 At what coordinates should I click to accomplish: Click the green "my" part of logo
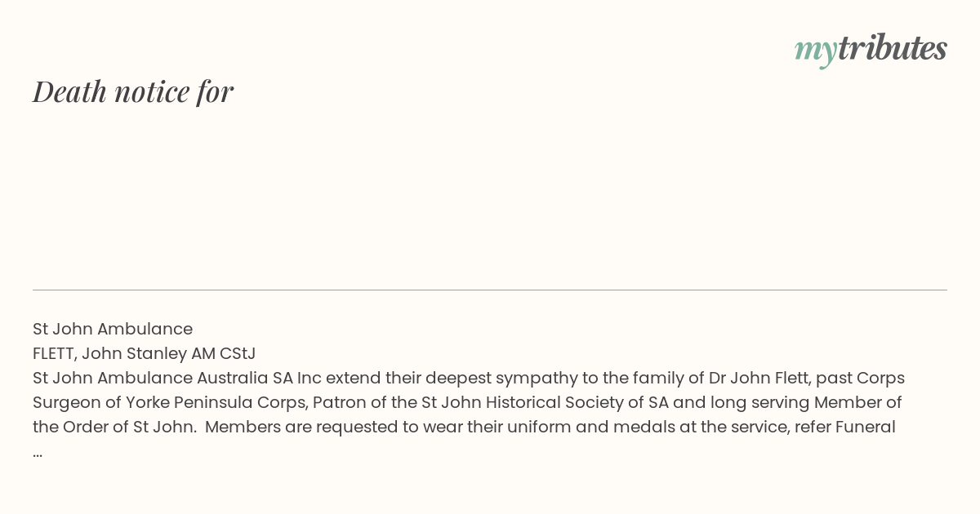point(815,51)
